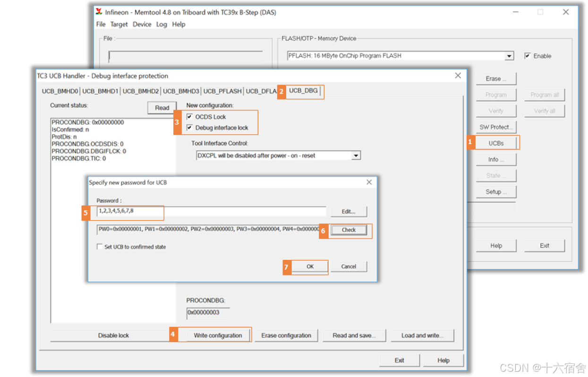Open the Help menu in Memtool menu bar
This screenshot has width=588, height=377.
point(179,24)
